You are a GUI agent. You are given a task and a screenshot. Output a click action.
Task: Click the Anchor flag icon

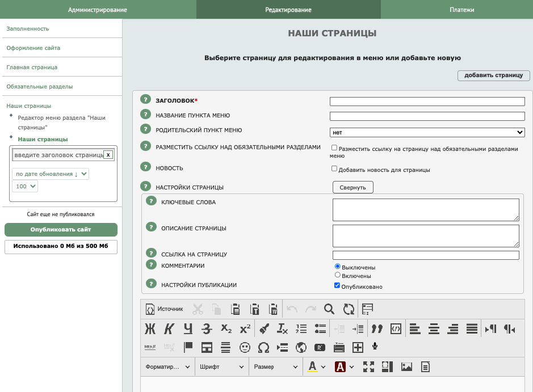pyautogui.click(x=188, y=347)
